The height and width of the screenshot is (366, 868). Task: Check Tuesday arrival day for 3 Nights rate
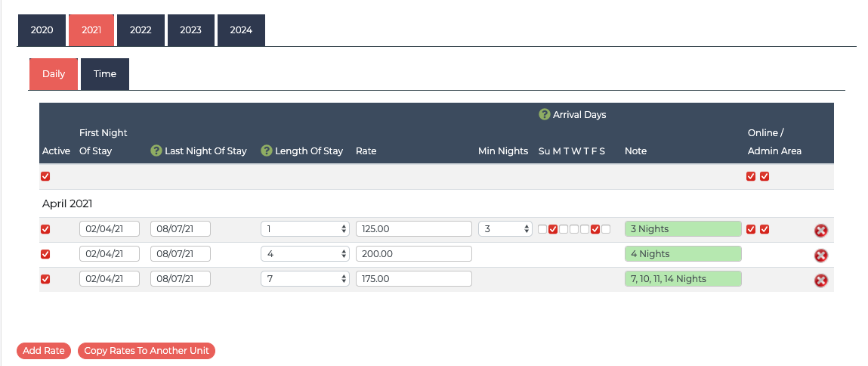click(564, 229)
